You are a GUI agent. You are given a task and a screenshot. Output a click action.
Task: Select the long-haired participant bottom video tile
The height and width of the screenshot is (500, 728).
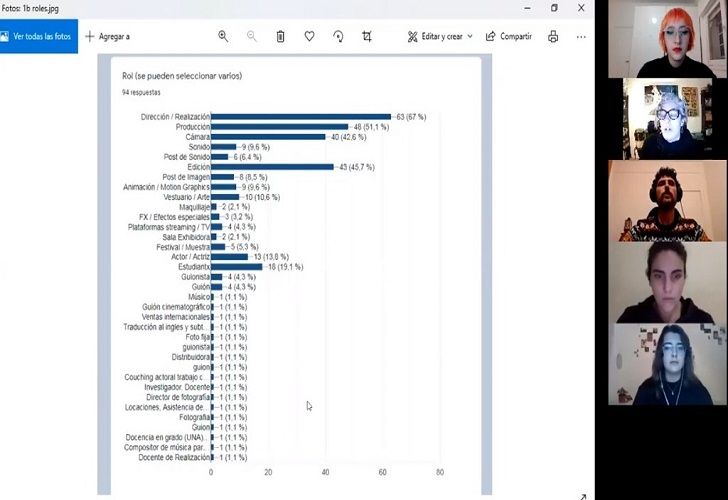pyautogui.click(x=667, y=364)
